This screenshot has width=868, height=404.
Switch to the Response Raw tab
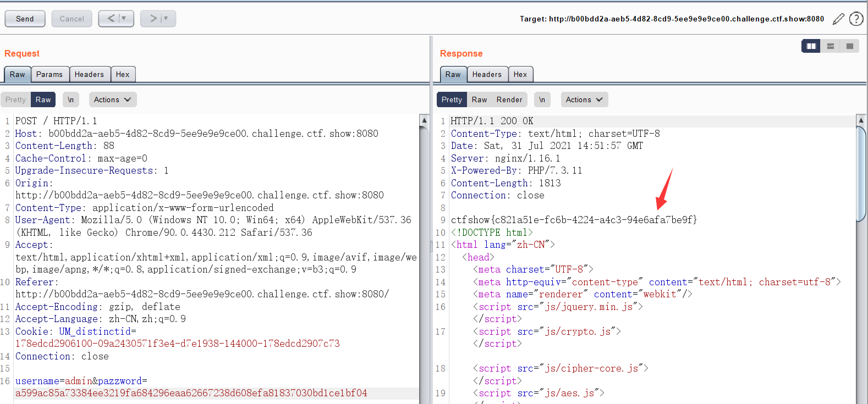click(453, 74)
